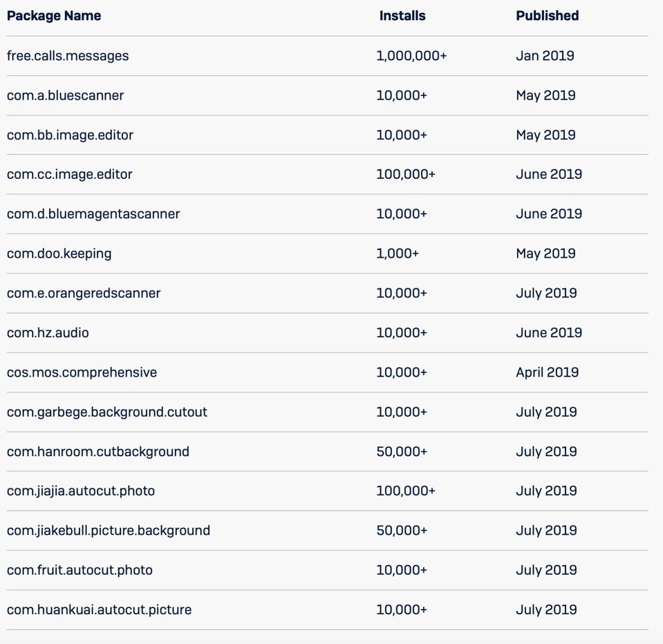Select the com.a.bluescanner package name
Viewport: 663px width, 644px height.
[x=66, y=95]
